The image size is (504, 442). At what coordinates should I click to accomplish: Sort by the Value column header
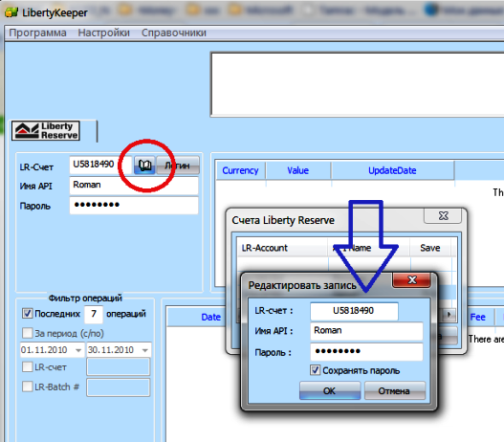[298, 170]
